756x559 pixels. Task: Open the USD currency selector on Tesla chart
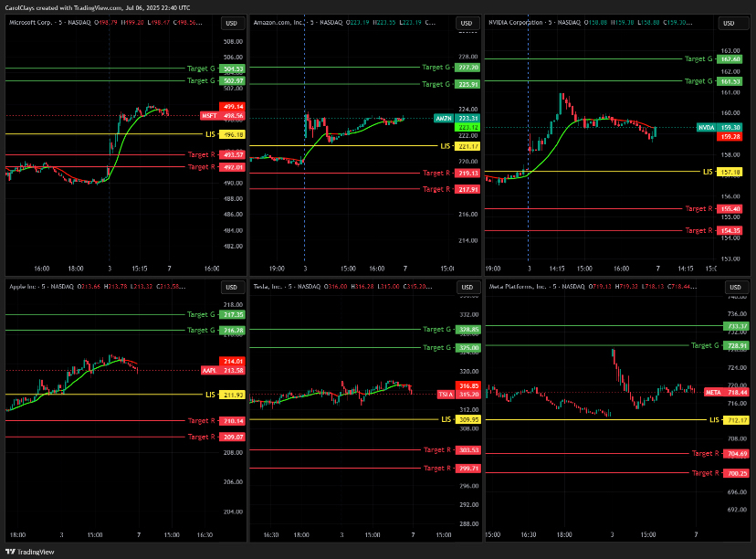(467, 288)
